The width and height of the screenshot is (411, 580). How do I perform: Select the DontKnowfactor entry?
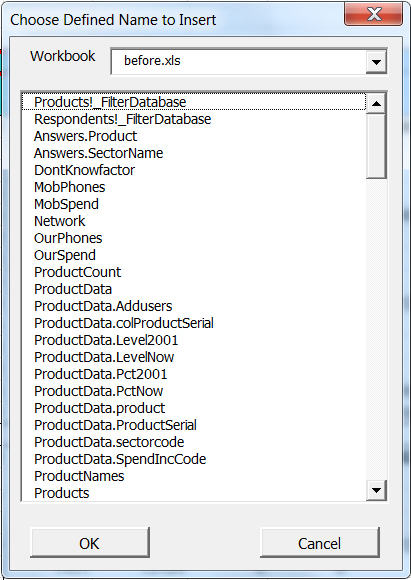tap(194, 170)
